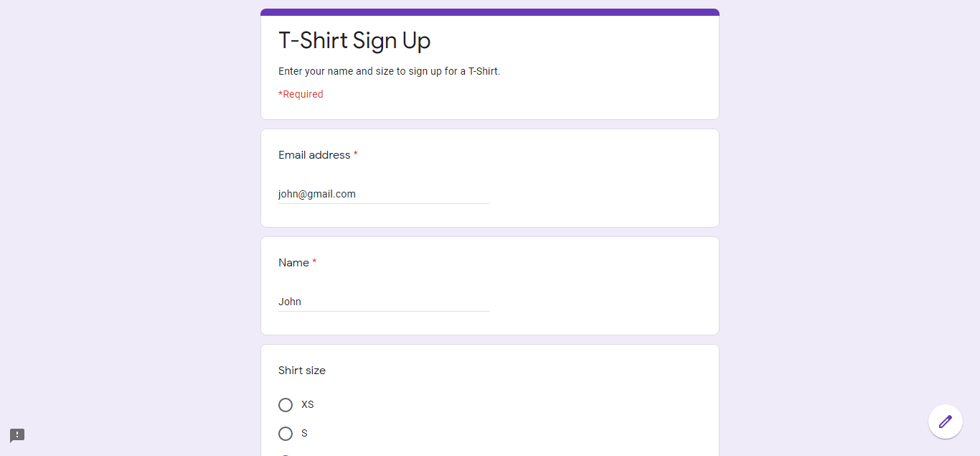Image resolution: width=980 pixels, height=456 pixels.
Task: Click the red *Required notice text
Action: [301, 94]
